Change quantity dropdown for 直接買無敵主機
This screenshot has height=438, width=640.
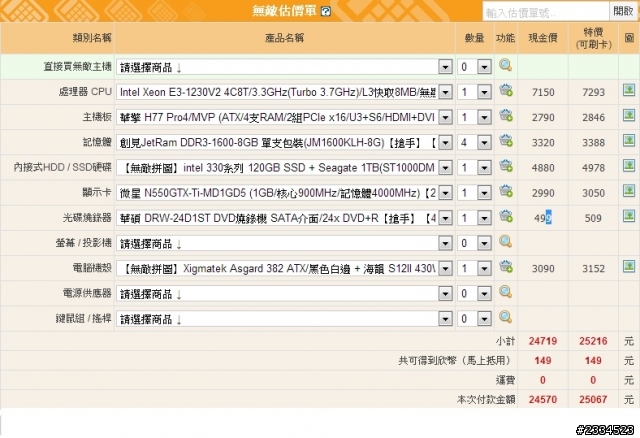click(x=474, y=67)
